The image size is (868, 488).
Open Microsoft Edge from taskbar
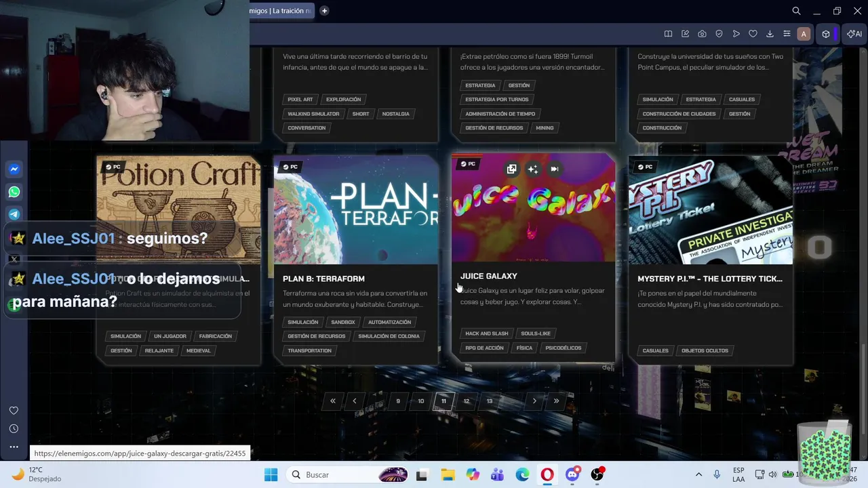point(522,474)
